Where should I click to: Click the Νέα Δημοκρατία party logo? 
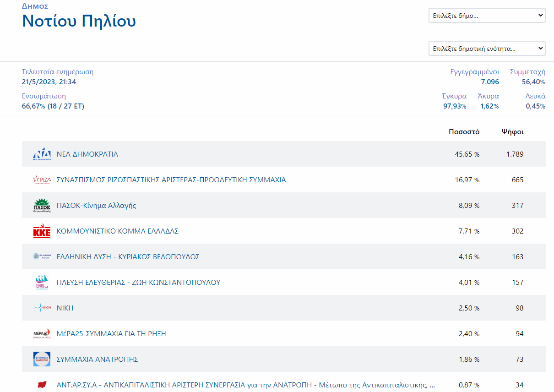42,154
